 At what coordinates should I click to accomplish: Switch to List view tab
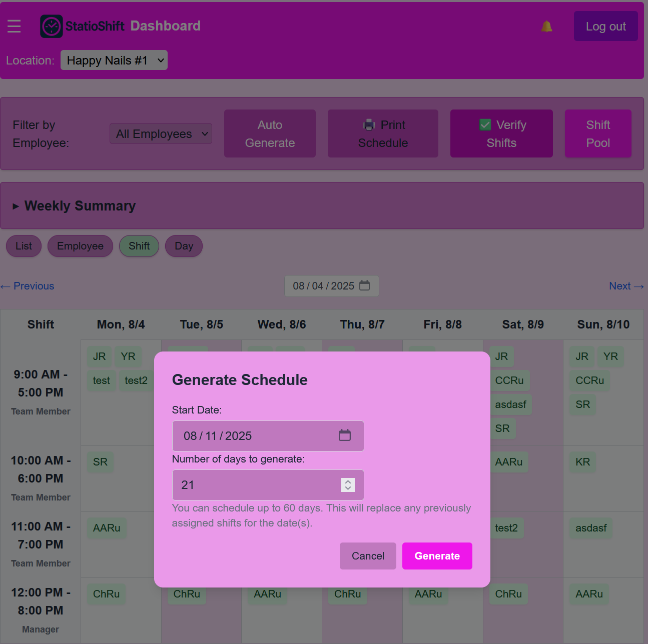coord(24,246)
